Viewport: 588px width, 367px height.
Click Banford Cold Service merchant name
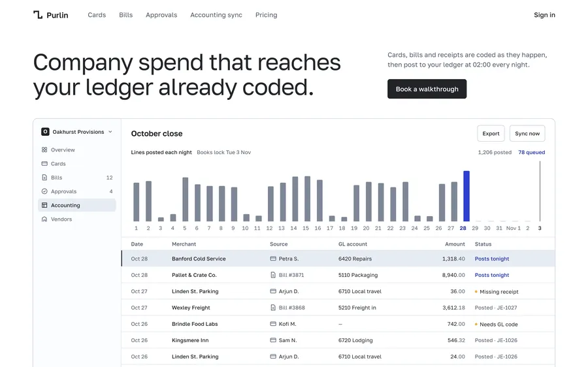tap(199, 259)
